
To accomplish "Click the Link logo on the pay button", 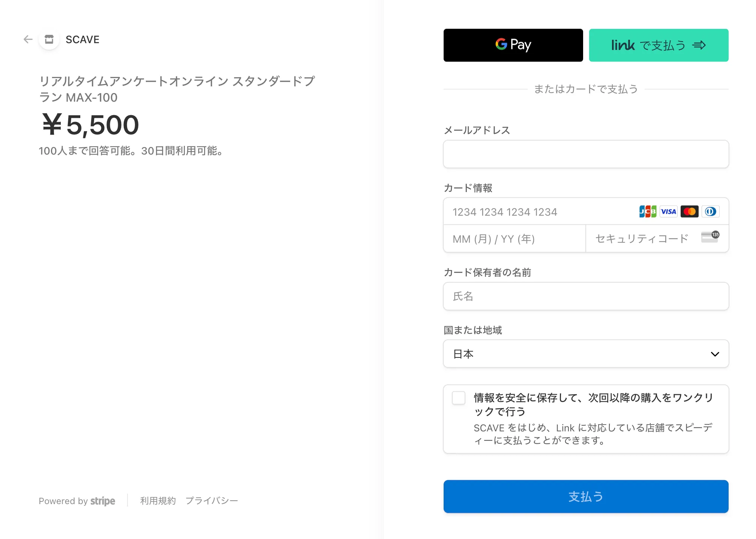I will pyautogui.click(x=622, y=45).
